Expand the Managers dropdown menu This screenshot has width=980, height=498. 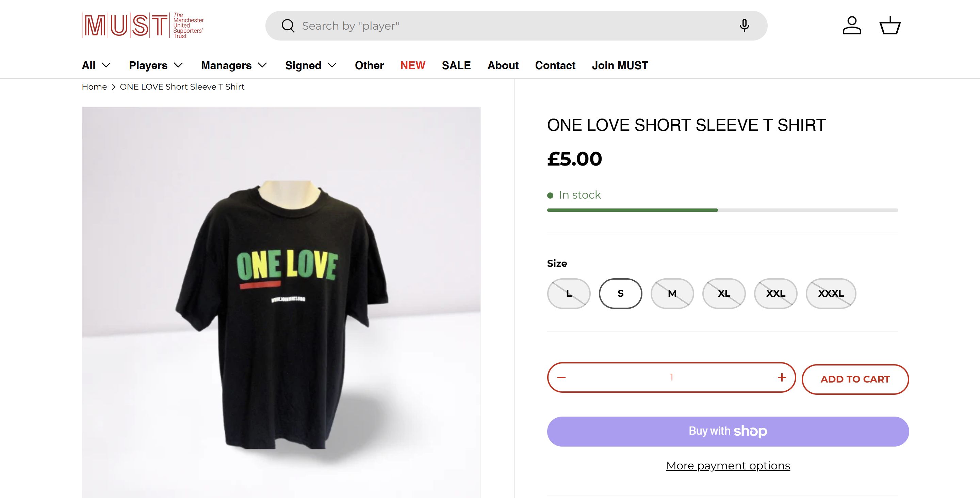tap(234, 65)
